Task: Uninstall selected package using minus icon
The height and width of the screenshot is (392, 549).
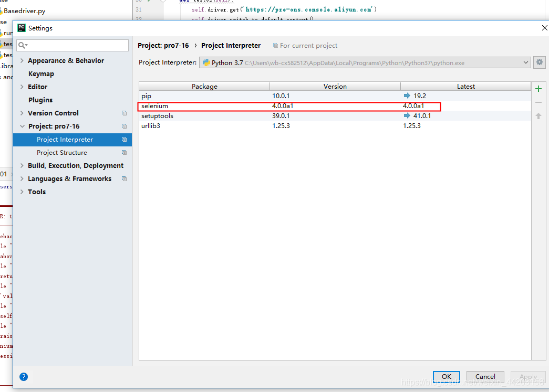Action: (538, 102)
